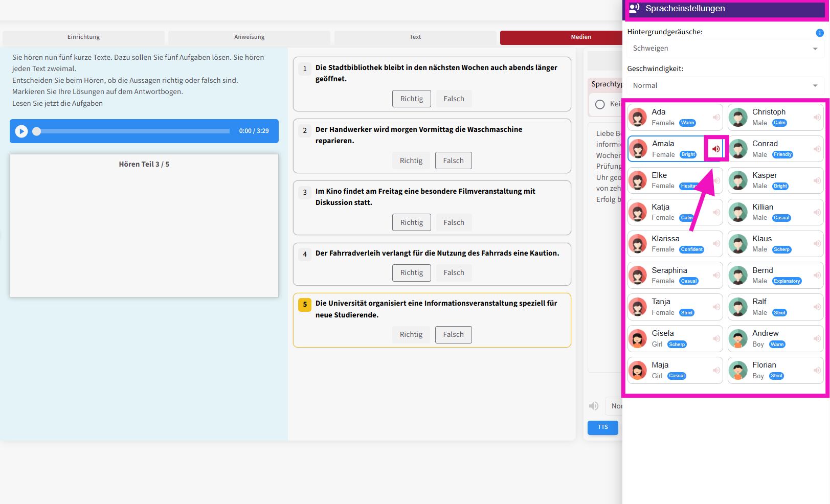The height and width of the screenshot is (504, 830).
Task: Play Conrad's voice sample
Action: [817, 149]
